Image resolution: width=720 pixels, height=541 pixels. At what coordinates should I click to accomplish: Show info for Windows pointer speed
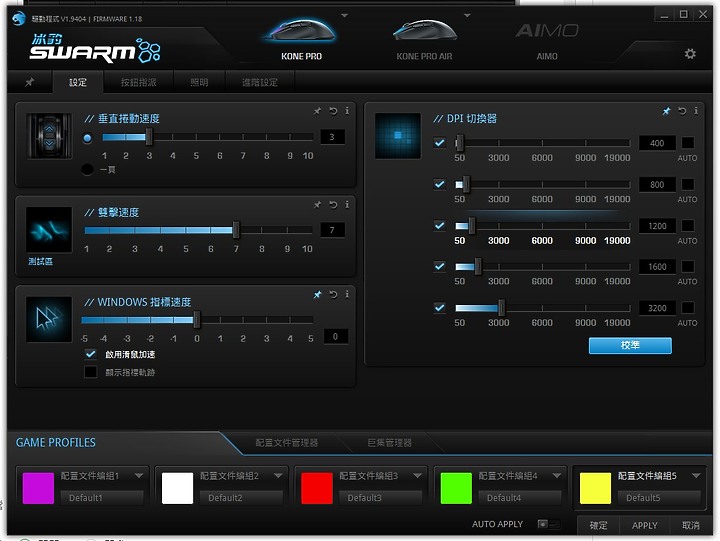click(x=347, y=294)
